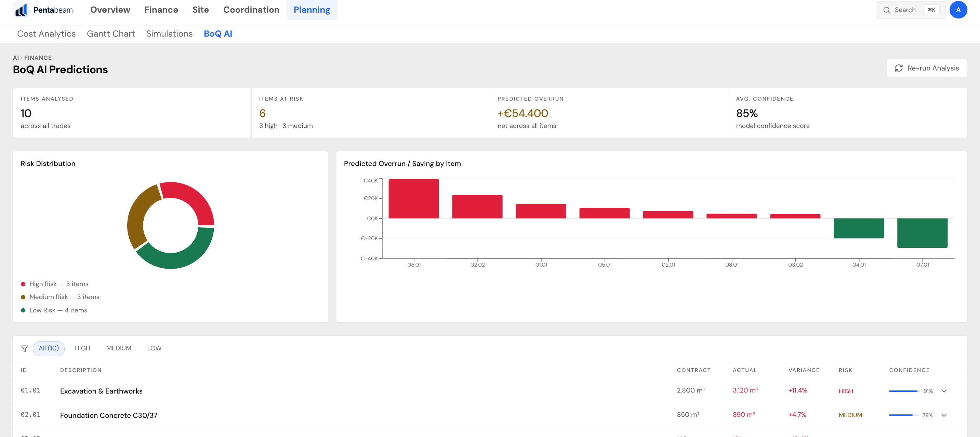Open the Site menu
Viewport: 980px width, 437px height.
pyautogui.click(x=200, y=10)
